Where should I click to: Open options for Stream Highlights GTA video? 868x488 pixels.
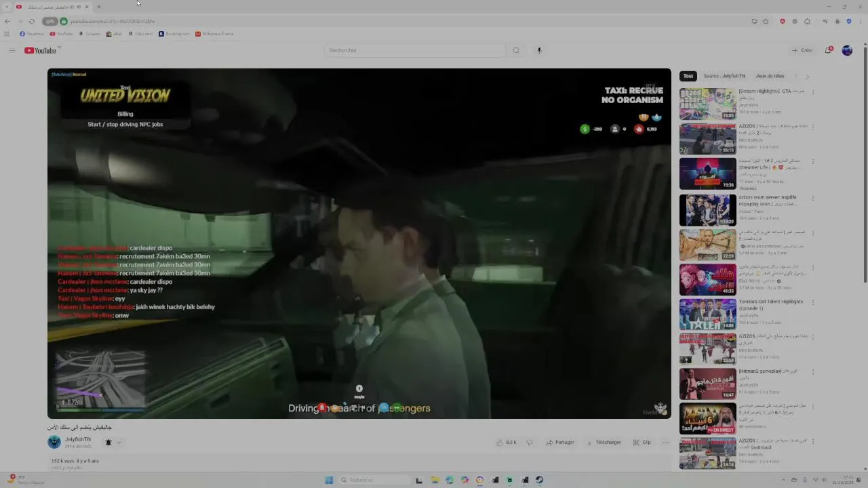tap(812, 92)
